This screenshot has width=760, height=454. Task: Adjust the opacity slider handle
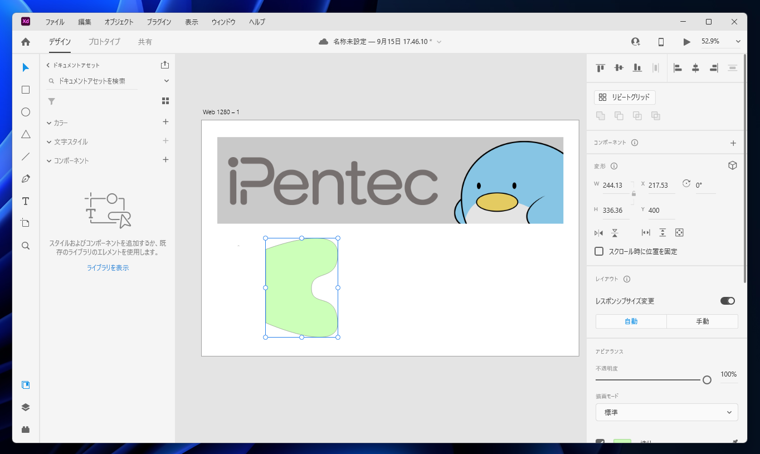click(x=707, y=380)
